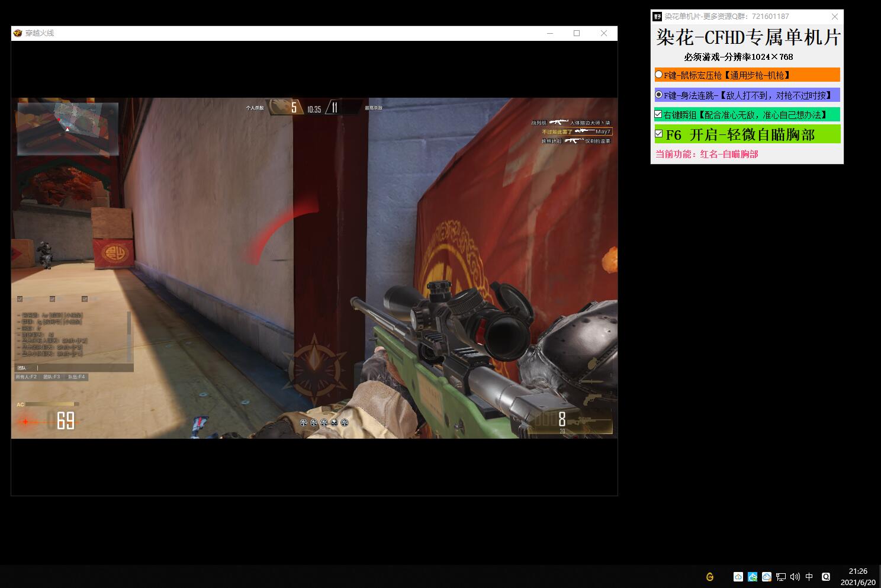Close the 穿越火线 game window
The height and width of the screenshot is (588, 881).
click(604, 33)
